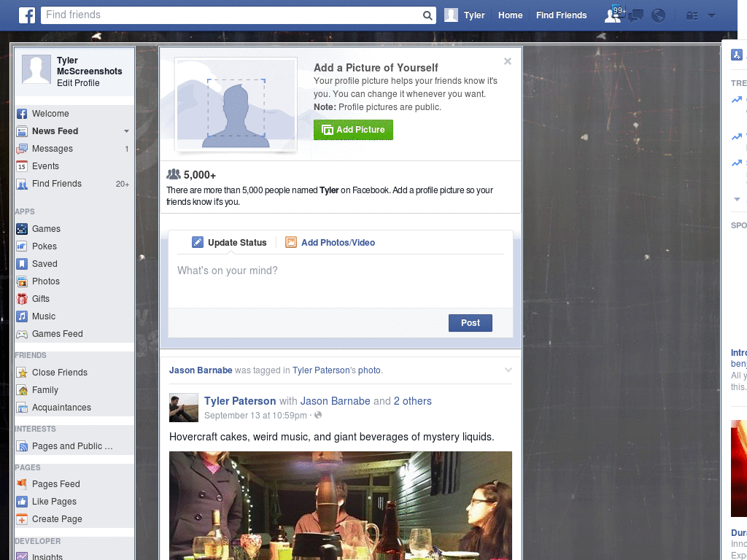Open Tyler Paterson post author name
747x560 pixels.
pos(240,401)
